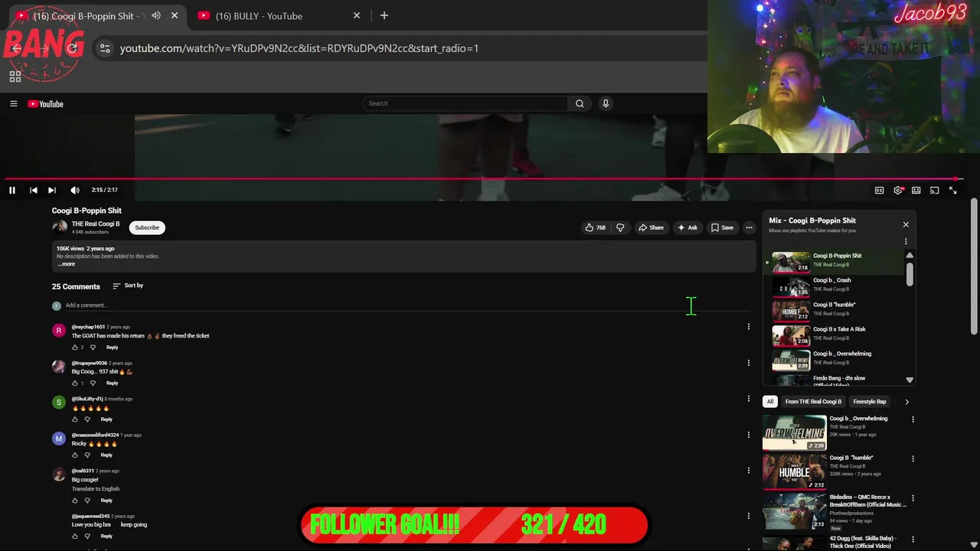Open THE Real Coogi B channel avatar
Viewport: 980px width, 551px height.
click(60, 227)
